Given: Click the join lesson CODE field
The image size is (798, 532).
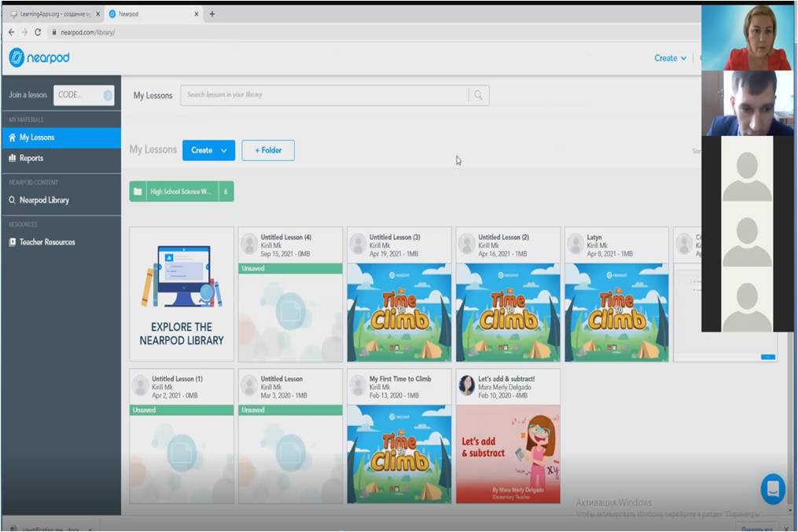Looking at the screenshot, I should 84,95.
